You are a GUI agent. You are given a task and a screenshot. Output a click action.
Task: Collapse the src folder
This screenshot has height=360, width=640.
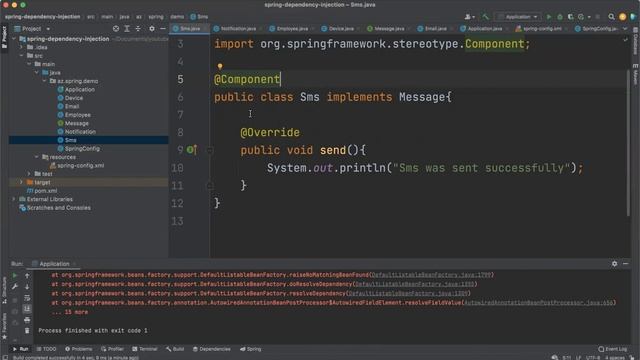22,56
